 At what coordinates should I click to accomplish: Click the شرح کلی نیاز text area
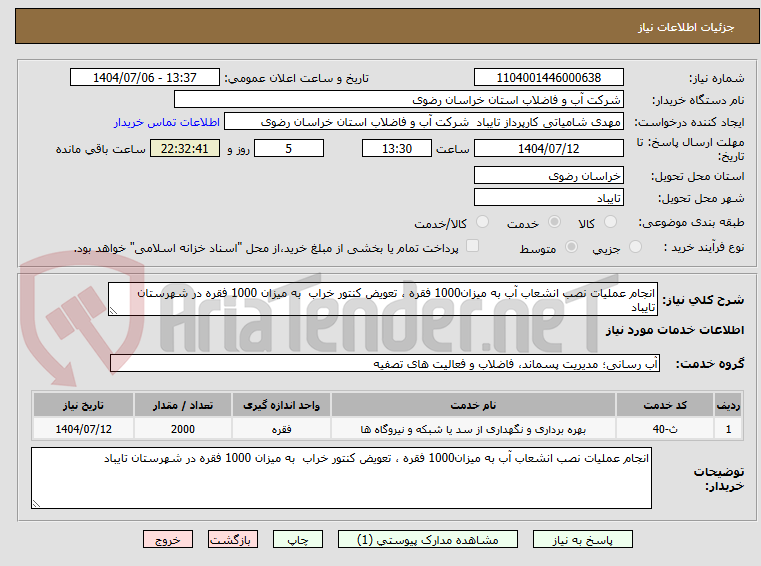click(382, 300)
